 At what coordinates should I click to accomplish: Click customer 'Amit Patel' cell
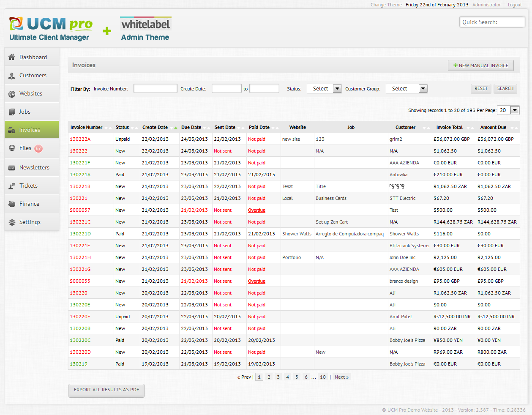pyautogui.click(x=401, y=317)
